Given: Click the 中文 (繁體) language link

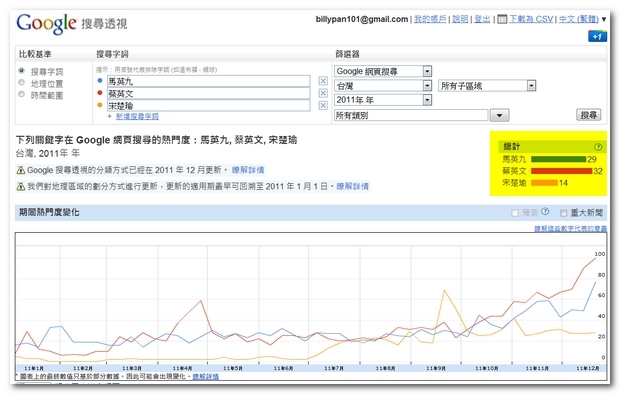Looking at the screenshot, I should 579,19.
